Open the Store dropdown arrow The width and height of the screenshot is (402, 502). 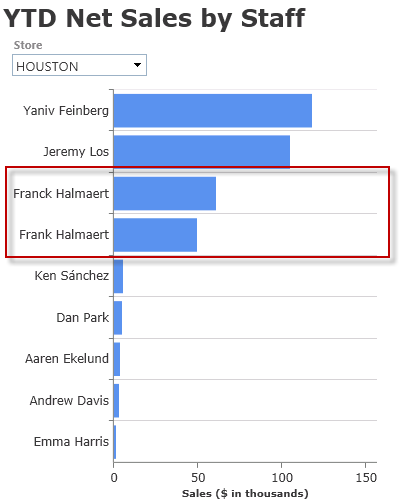point(137,65)
